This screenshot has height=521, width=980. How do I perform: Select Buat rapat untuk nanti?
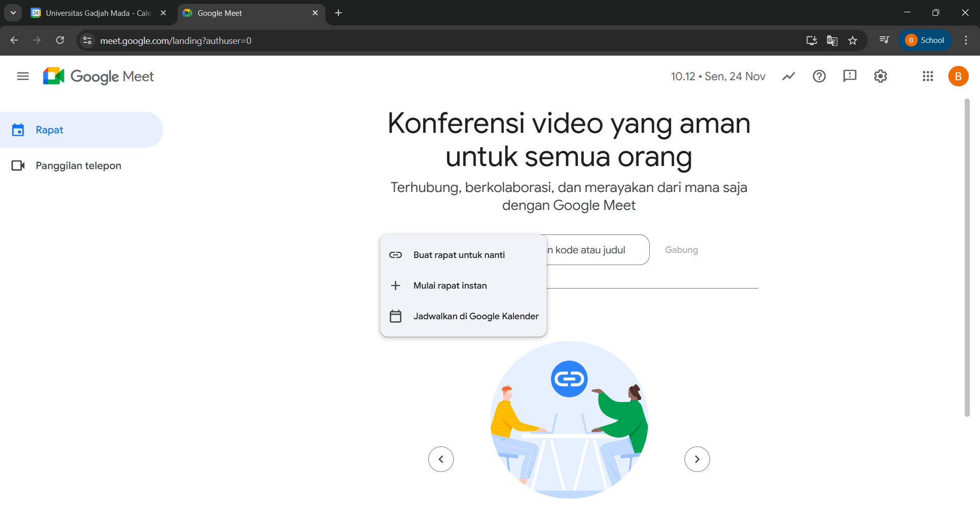click(459, 255)
